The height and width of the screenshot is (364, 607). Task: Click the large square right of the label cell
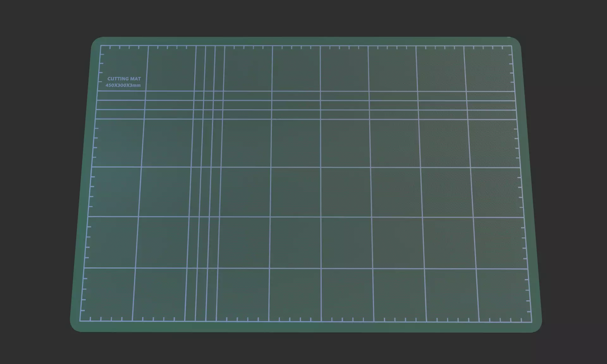[171, 68]
